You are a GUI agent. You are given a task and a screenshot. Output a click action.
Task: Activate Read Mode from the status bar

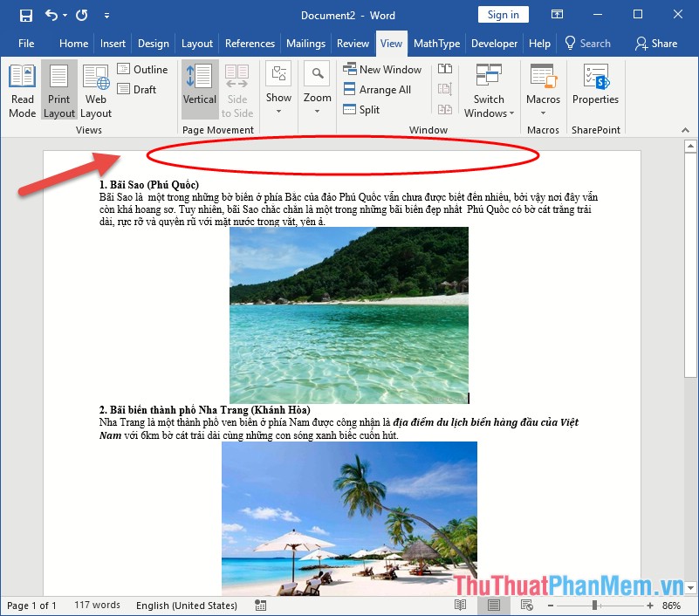(x=462, y=605)
